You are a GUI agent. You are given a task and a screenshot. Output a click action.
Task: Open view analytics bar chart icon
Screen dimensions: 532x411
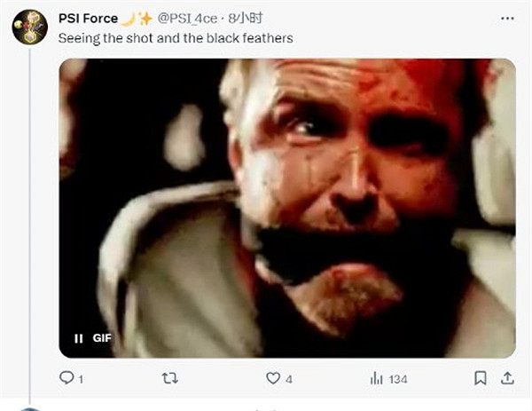pyautogui.click(x=376, y=378)
